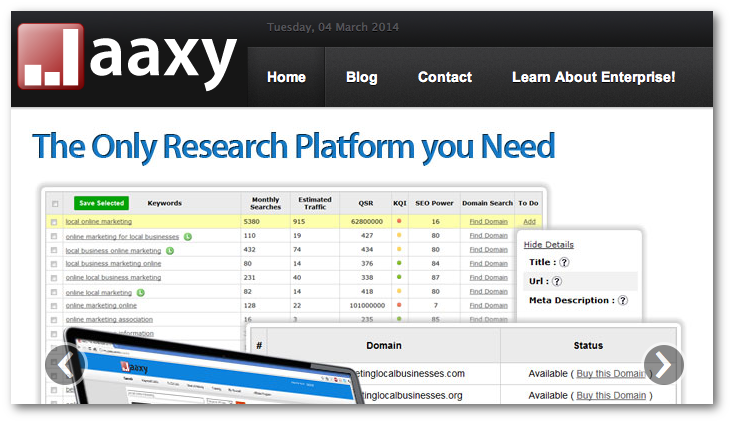Click yellow KQI dot in online marketing for local businesses row
This screenshot has width=732, height=423.
(399, 235)
